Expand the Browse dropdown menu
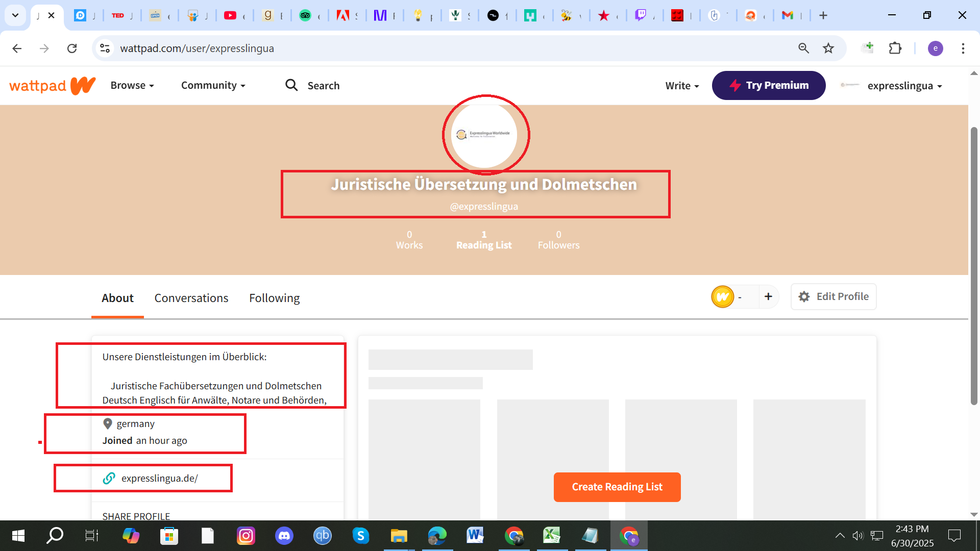This screenshot has height=551, width=980. [x=132, y=85]
